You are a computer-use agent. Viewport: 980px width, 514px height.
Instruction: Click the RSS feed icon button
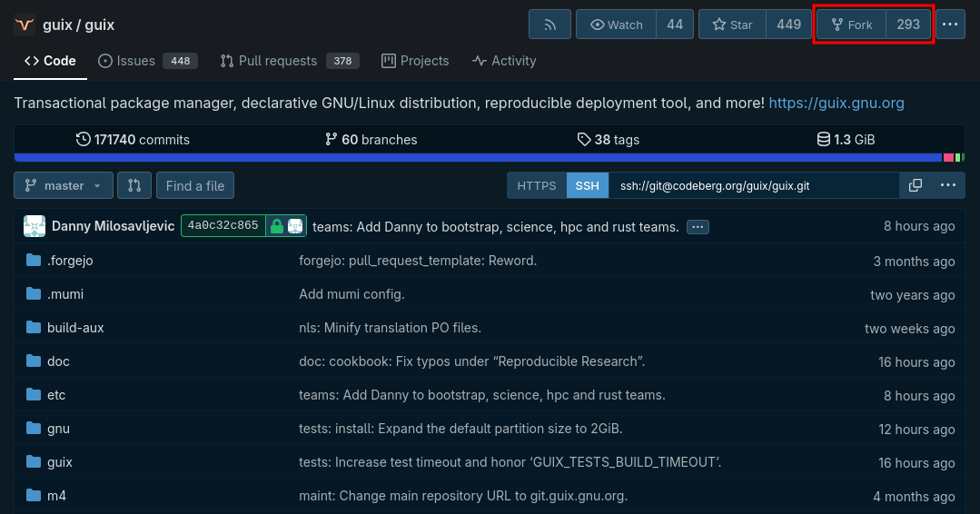click(549, 25)
